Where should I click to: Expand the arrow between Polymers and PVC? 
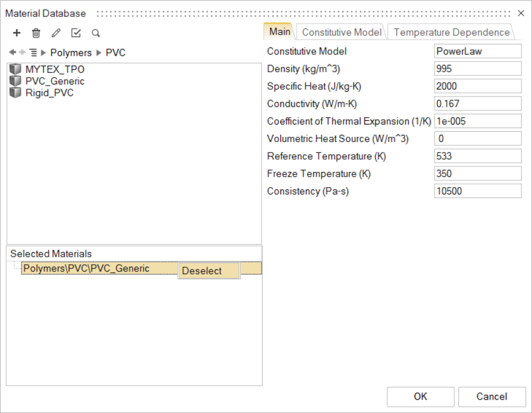[99, 53]
